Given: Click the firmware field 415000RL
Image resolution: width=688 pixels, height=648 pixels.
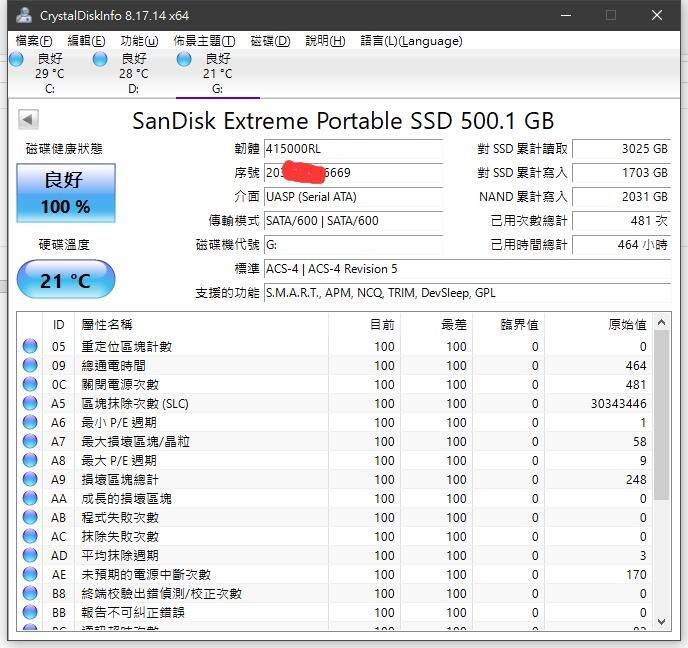Looking at the screenshot, I should [354, 149].
